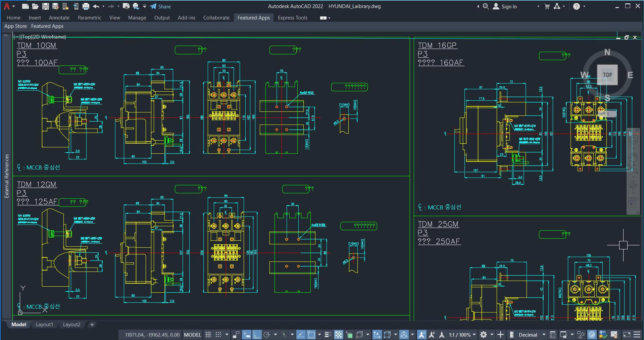Open the Autodesk App Store cart icon
Viewport: 644px width, 340px height.
547,6
